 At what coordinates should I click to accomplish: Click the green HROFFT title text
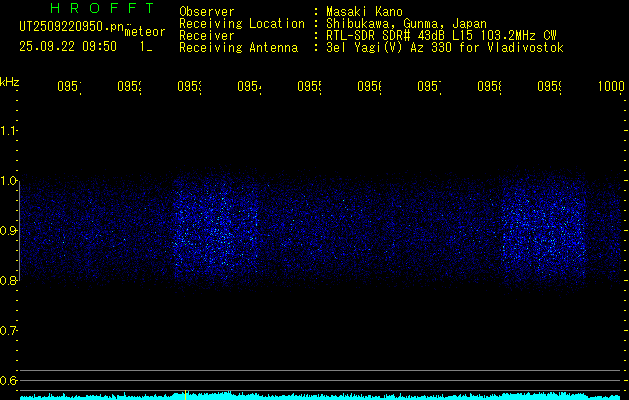pyautogui.click(x=102, y=8)
